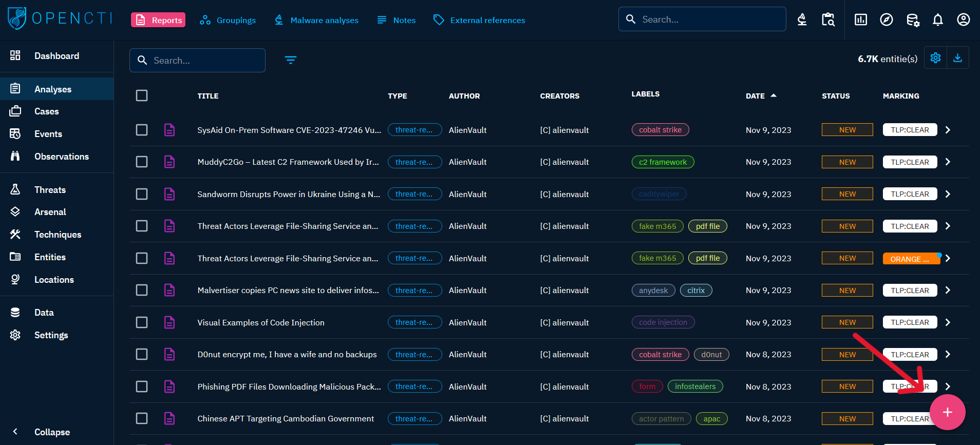
Task: Check the SysAid On-Prem Software row checkbox
Action: tap(142, 130)
